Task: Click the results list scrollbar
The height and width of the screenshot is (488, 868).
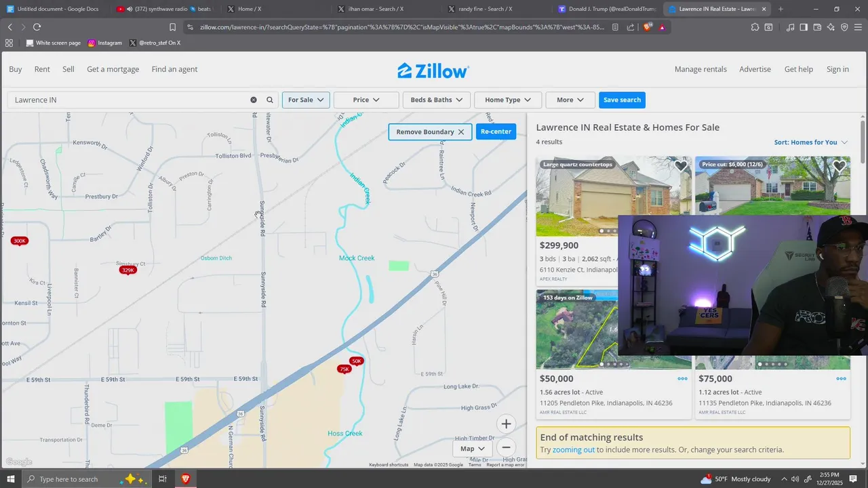Action: (x=863, y=142)
